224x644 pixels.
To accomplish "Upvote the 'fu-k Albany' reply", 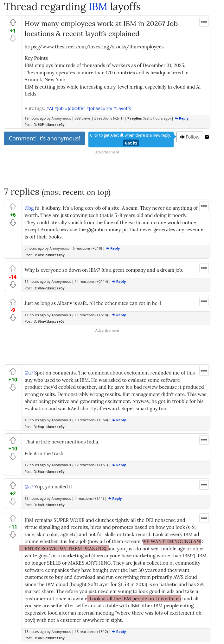I will (x=13, y=207).
